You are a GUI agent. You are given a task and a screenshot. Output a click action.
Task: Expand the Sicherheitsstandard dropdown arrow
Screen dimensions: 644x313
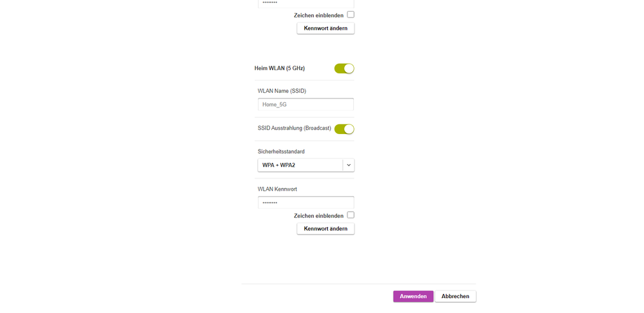(x=349, y=166)
